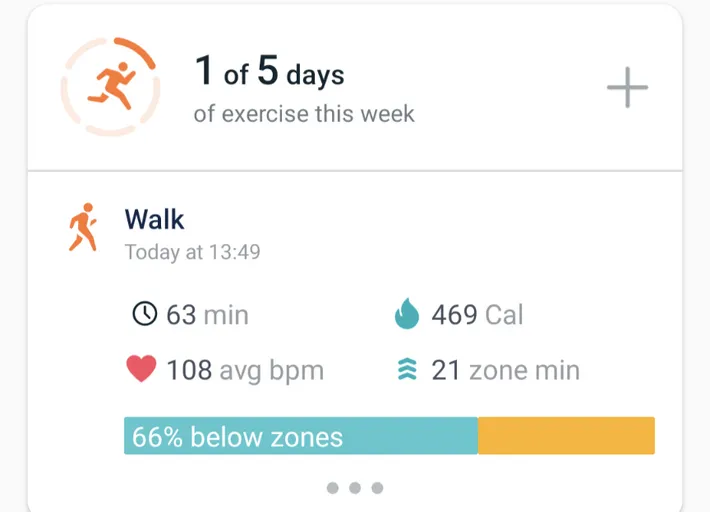Tap the "108 avg bpm" heart rate stat
Image resolution: width=710 pixels, height=512 pixels.
(245, 370)
